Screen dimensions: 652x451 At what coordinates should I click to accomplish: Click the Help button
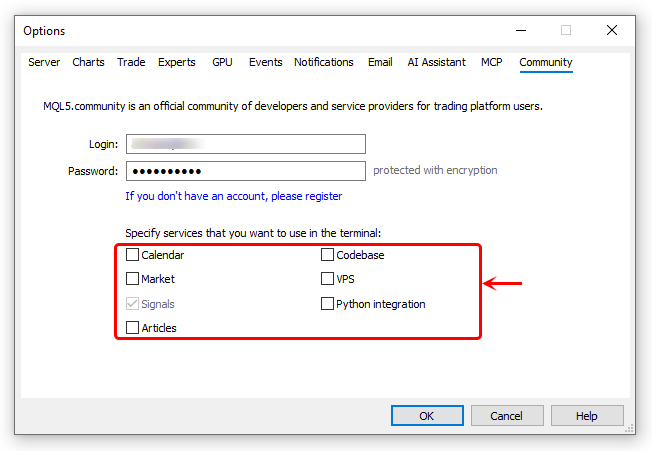[587, 416]
